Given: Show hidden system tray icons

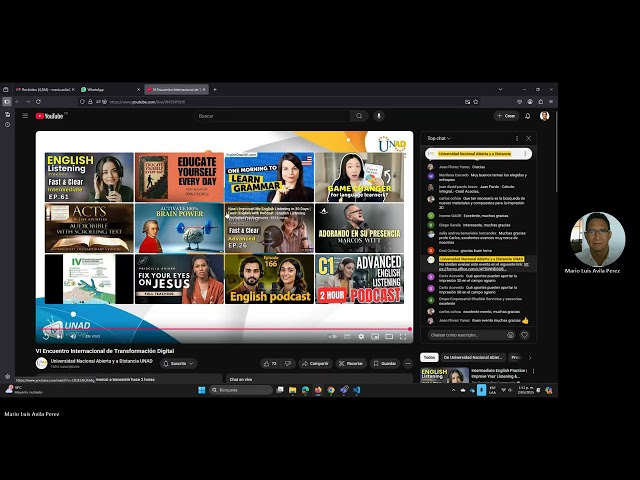Looking at the screenshot, I should tap(453, 390).
